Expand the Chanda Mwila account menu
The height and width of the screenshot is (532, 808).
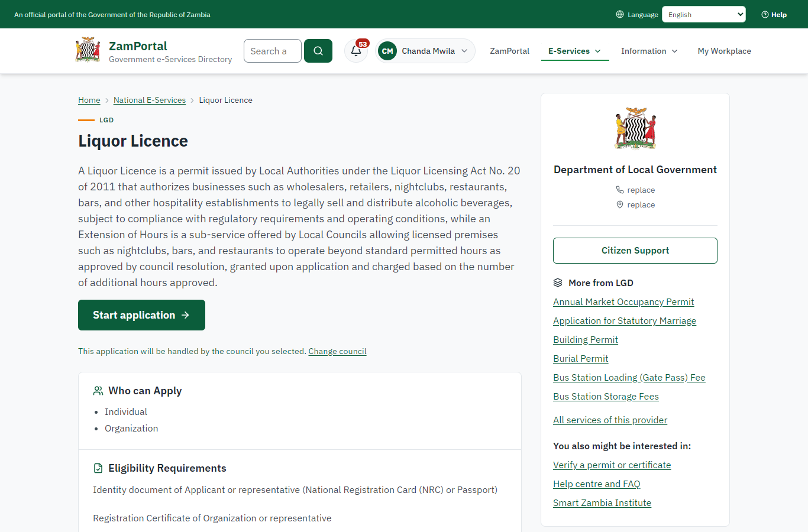click(x=425, y=51)
